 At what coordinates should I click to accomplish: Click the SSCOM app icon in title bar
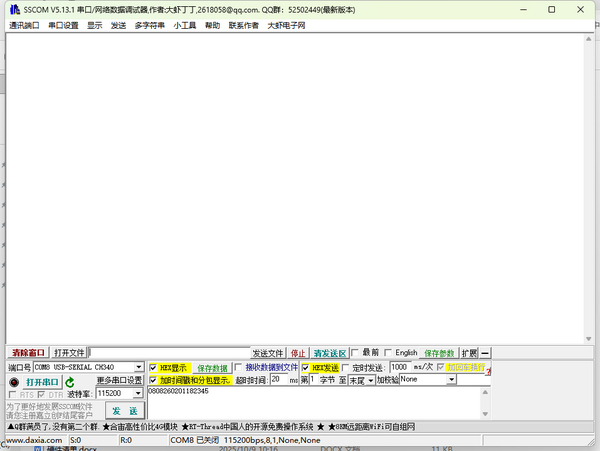15,10
